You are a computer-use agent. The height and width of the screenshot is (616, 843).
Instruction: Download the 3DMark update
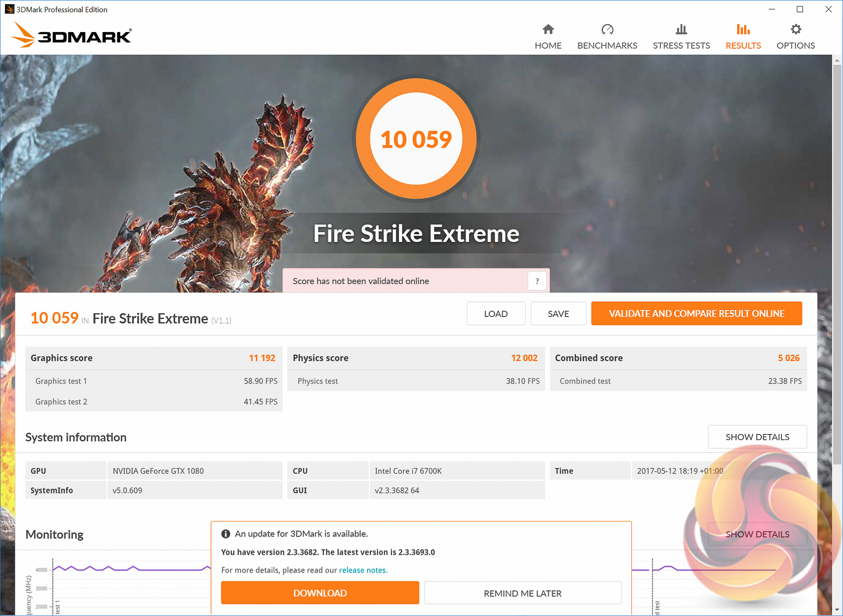(x=320, y=593)
